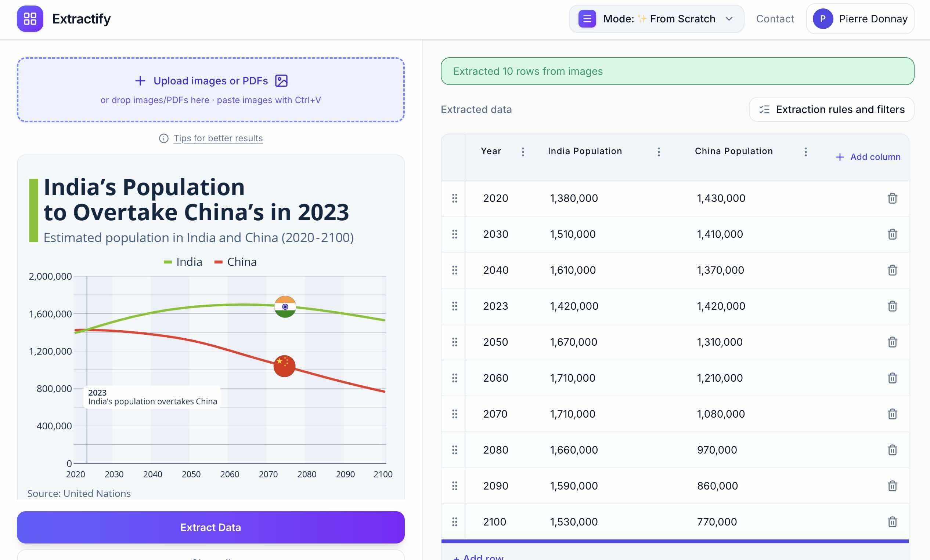Delete the 2020 row with trash icon
The width and height of the screenshot is (930, 560).
tap(892, 198)
